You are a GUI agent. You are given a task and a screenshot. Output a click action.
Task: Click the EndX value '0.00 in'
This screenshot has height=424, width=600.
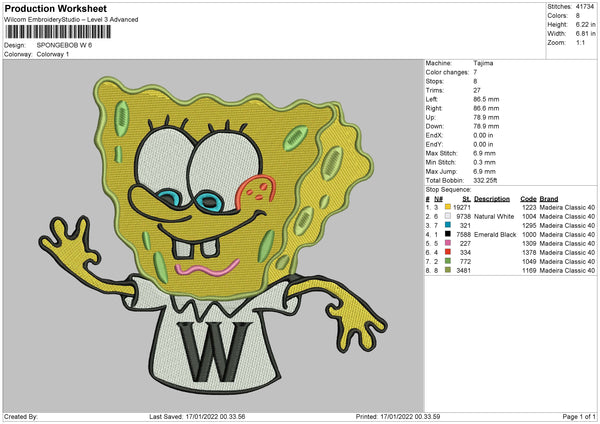point(483,135)
